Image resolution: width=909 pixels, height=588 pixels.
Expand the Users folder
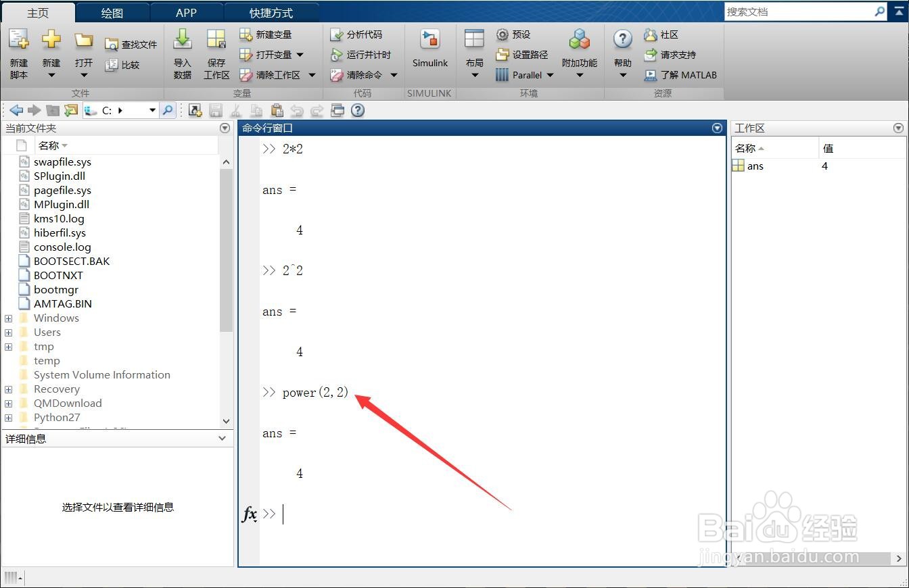(8, 333)
